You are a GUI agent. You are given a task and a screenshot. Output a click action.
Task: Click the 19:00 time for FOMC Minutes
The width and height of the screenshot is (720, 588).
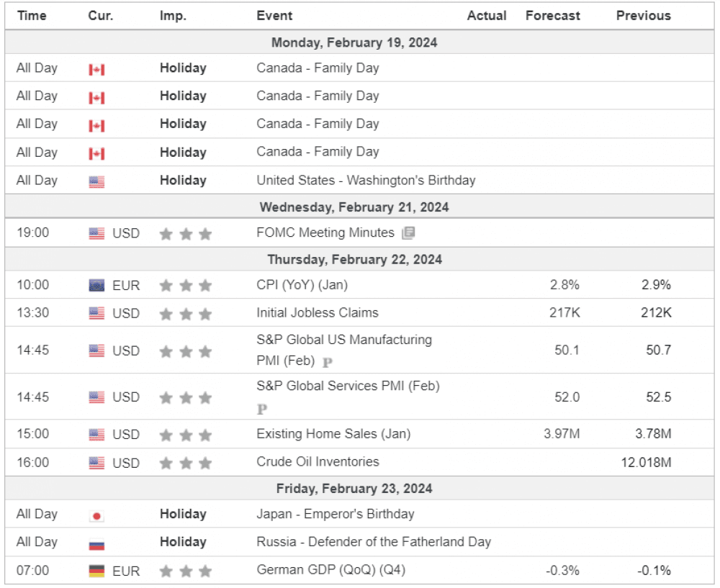tap(33, 232)
